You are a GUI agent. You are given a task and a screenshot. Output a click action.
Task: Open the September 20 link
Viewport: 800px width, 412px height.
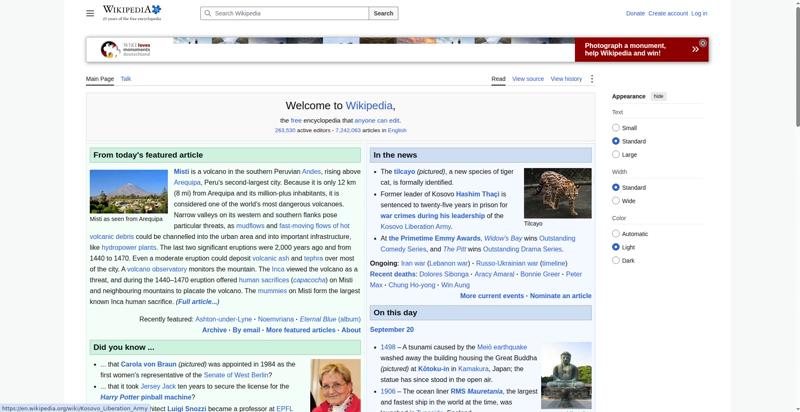(x=392, y=329)
